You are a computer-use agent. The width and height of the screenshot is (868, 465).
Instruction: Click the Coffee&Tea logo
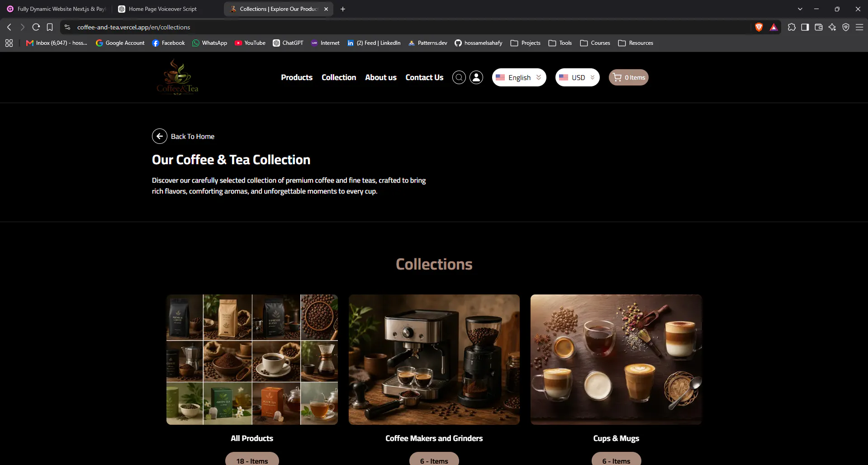click(x=177, y=77)
